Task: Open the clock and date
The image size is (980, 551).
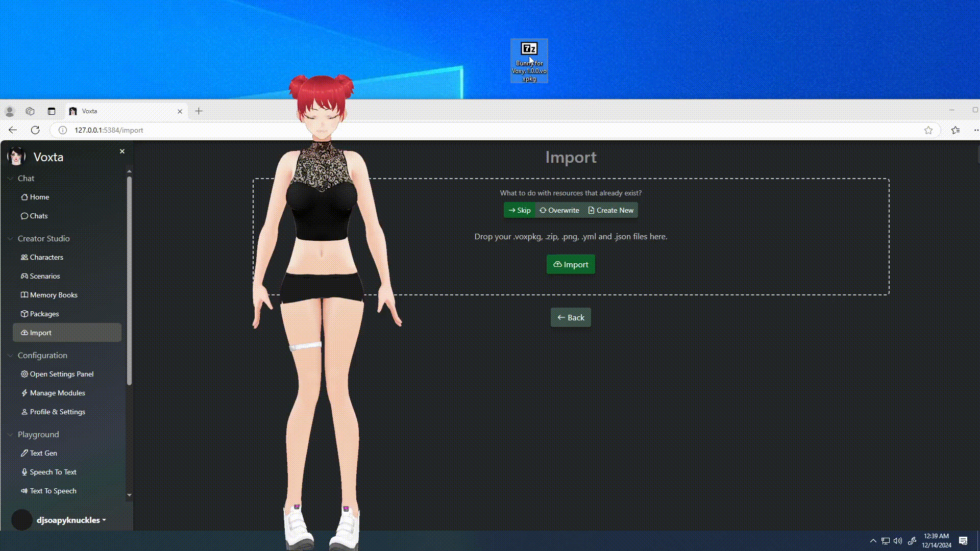Action: 936,541
